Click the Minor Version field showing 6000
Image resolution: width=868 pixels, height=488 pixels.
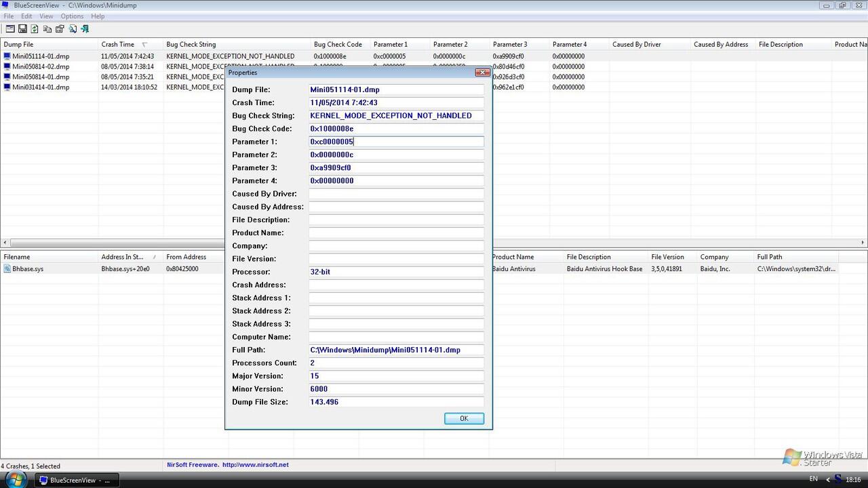396,389
